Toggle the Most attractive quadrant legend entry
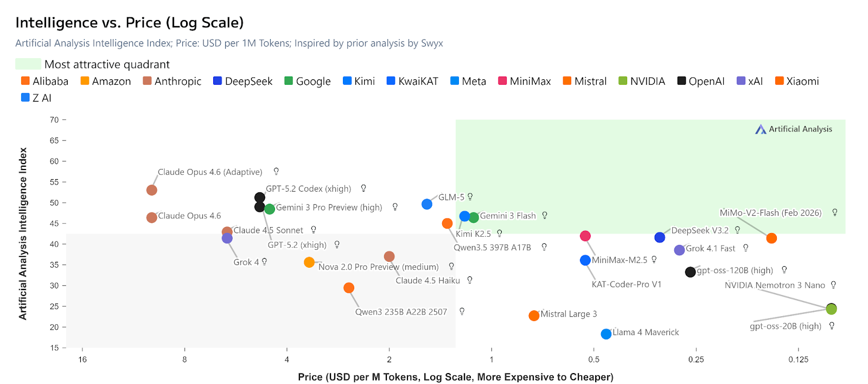The width and height of the screenshot is (868, 384). coord(93,65)
